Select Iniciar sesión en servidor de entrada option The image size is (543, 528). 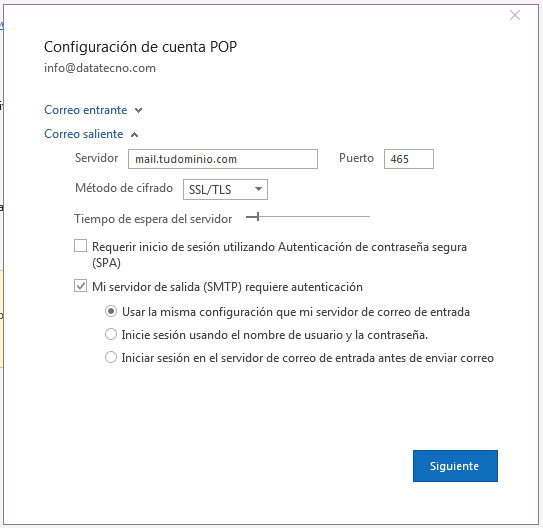tap(111, 357)
